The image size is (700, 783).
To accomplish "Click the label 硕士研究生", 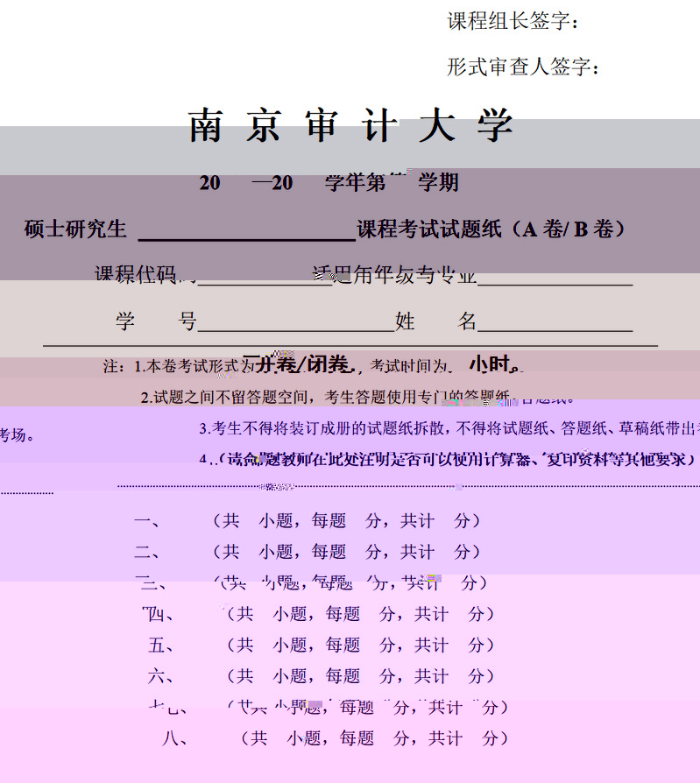I will 75,229.
